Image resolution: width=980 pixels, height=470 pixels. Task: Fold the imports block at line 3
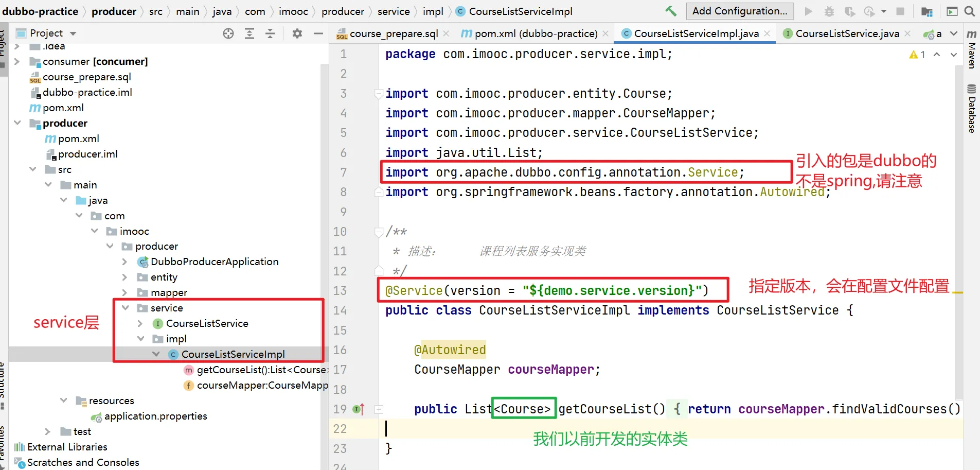coord(379,94)
